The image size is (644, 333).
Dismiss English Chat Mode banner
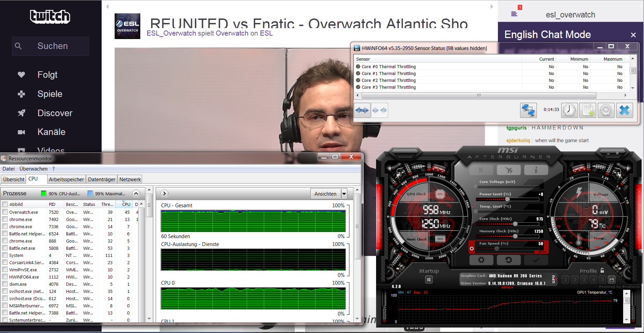633,35
